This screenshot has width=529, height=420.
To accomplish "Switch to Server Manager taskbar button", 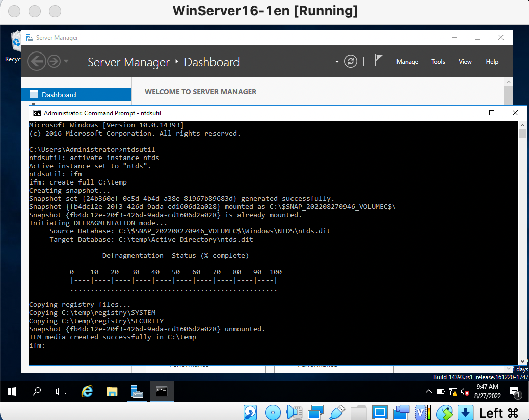I will 137,391.
